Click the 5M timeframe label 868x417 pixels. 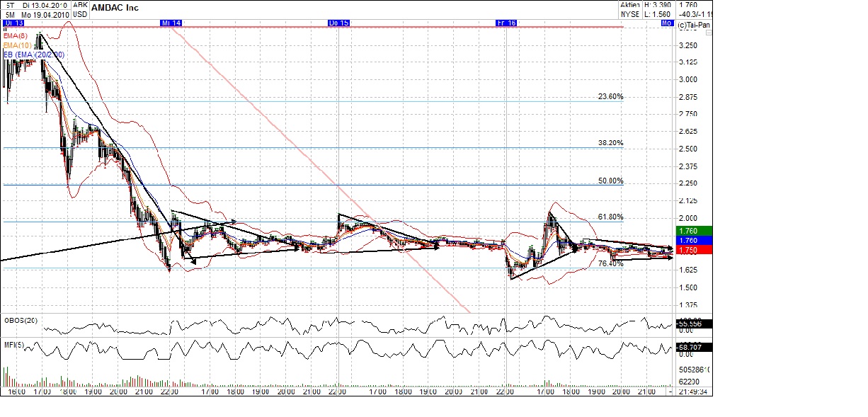(8, 13)
